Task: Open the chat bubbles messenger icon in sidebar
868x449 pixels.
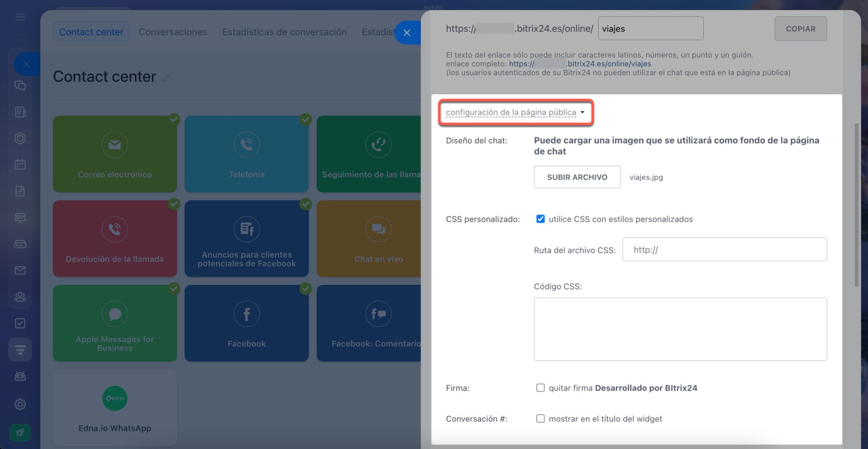Action: [20, 85]
